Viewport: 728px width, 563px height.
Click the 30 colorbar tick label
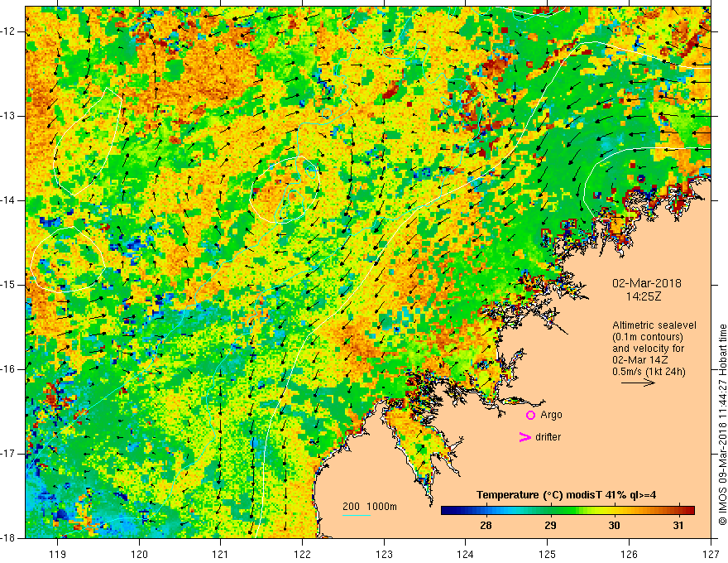614,526
